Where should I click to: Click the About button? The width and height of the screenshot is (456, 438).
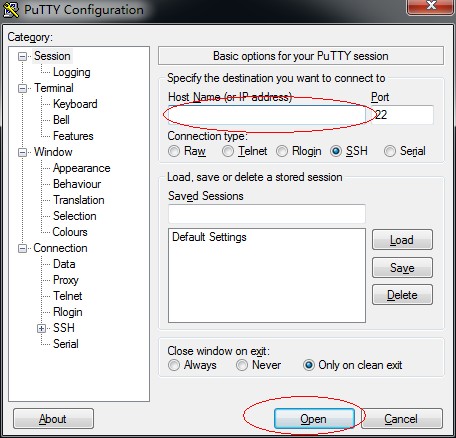53,419
